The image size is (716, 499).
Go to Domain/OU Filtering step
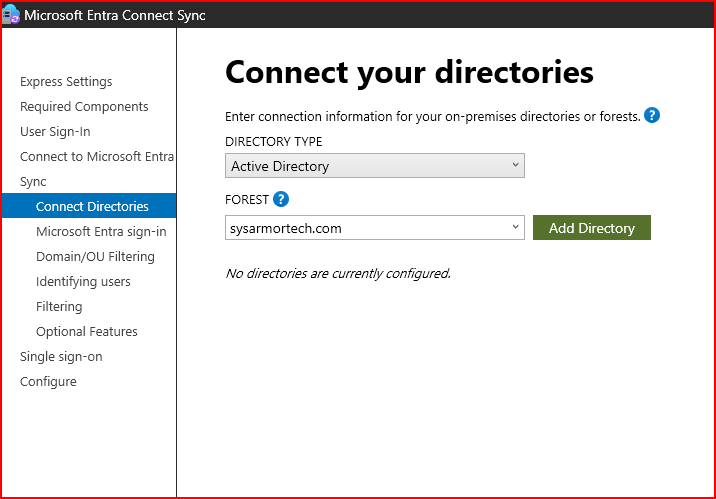click(95, 257)
